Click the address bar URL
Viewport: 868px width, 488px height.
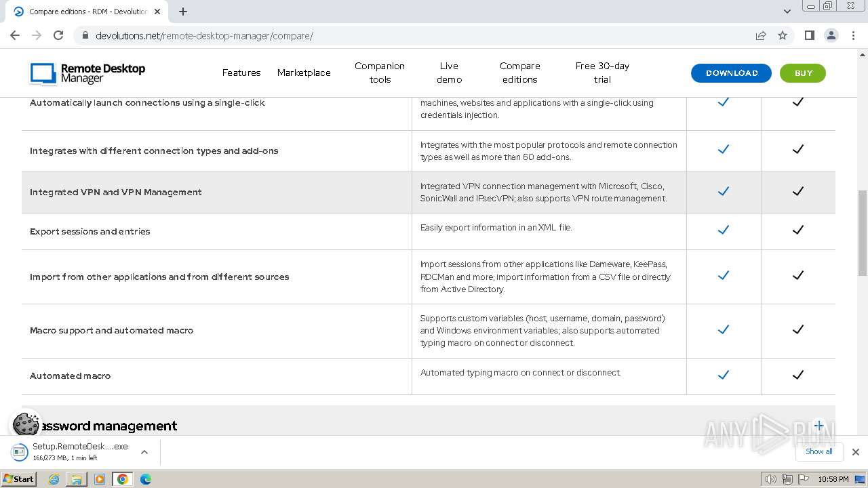pos(204,36)
